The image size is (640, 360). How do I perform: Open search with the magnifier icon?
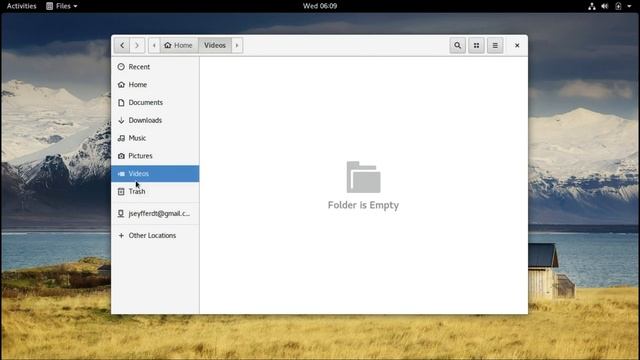458,45
